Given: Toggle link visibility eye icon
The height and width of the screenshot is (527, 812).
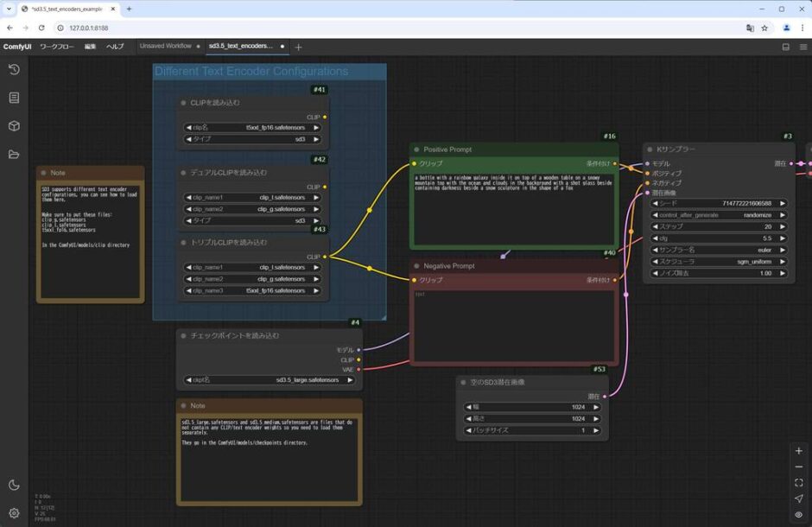Looking at the screenshot, I should point(798,515).
